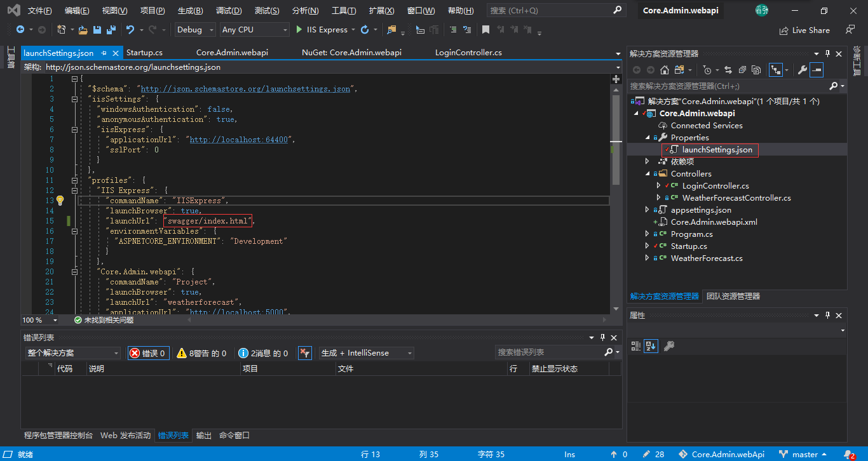Click Collapse All in Solution Explorer toolbar

[x=742, y=70]
